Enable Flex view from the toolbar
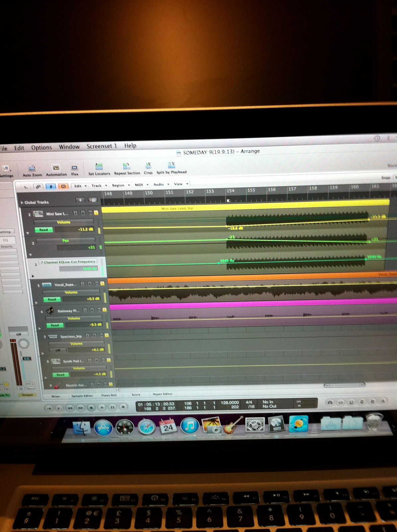The width and height of the screenshot is (397, 532). (75, 168)
